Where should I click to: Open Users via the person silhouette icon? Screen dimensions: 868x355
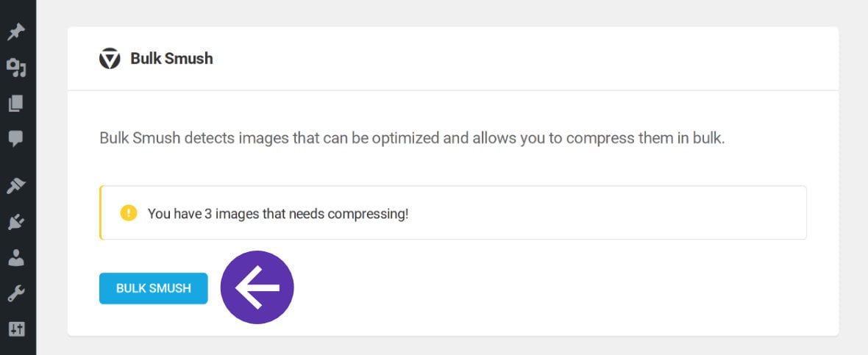pos(16,257)
